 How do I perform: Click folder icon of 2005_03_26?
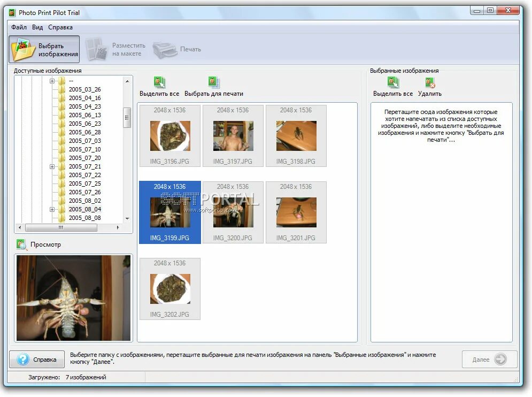click(61, 89)
